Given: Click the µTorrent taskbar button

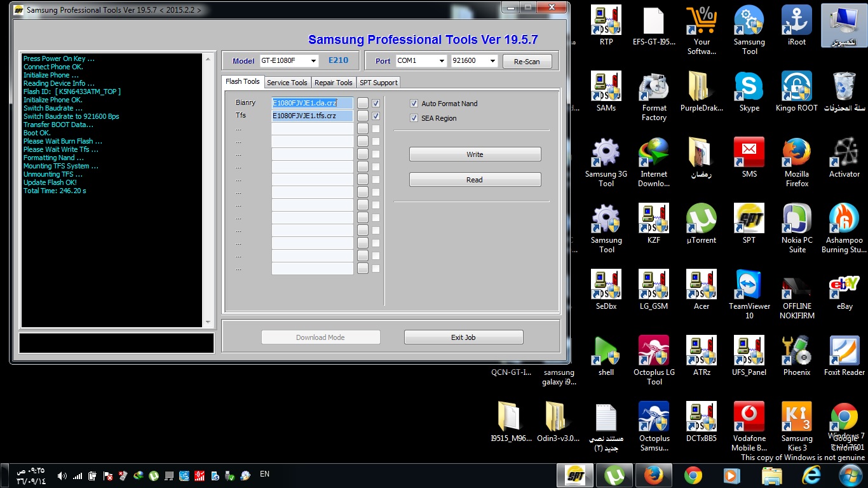Looking at the screenshot, I should (613, 475).
